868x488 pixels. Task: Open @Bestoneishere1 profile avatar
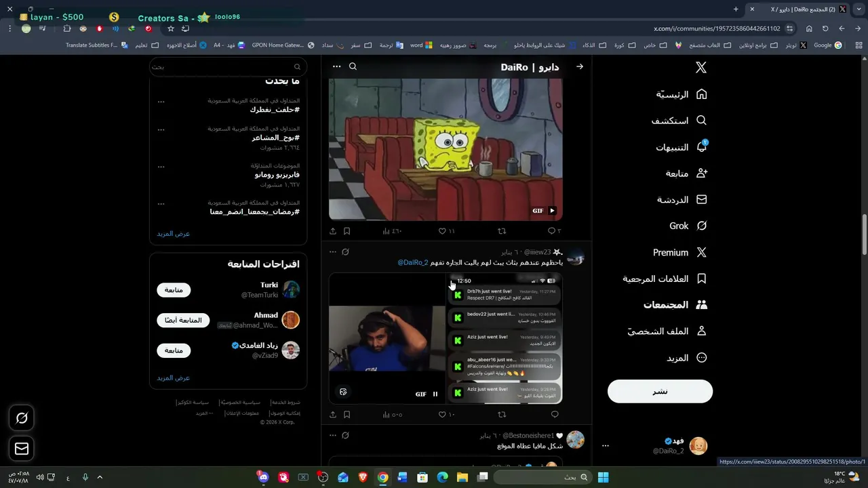coord(576,440)
